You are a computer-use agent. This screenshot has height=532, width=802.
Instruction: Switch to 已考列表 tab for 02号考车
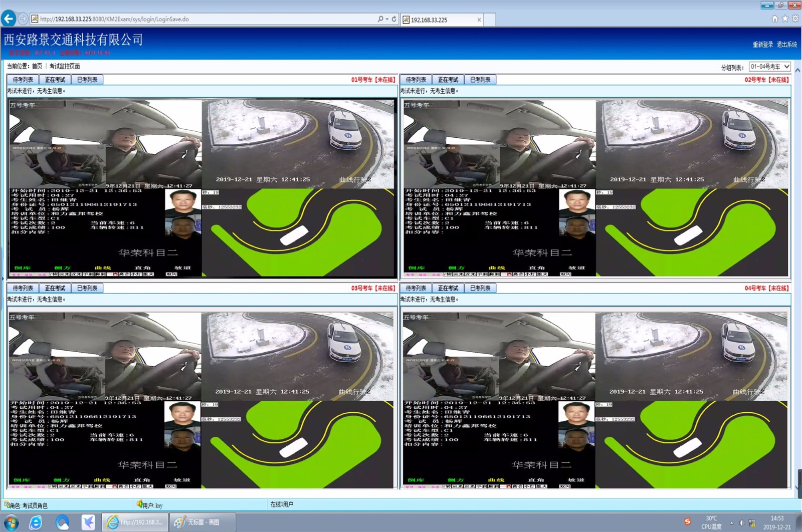pos(480,80)
